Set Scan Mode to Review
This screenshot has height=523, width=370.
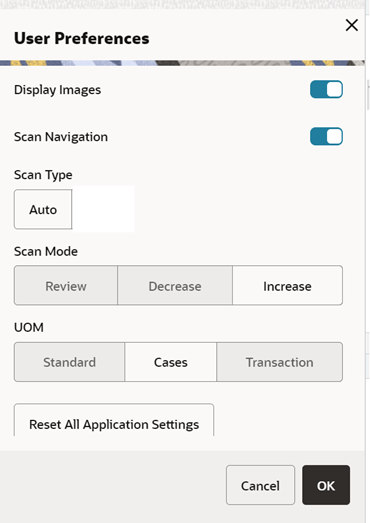point(66,286)
